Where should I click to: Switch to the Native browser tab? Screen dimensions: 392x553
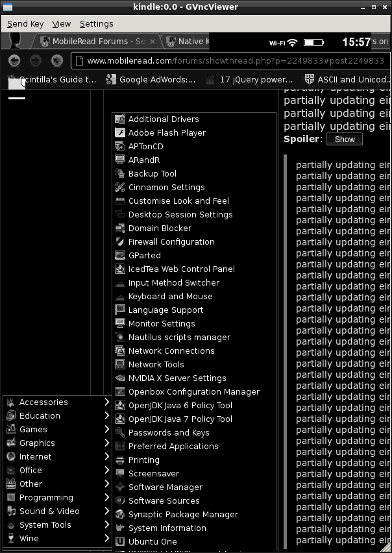tap(187, 42)
